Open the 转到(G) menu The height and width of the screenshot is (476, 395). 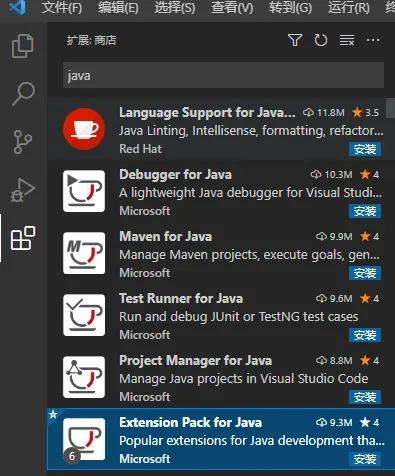coord(290,7)
